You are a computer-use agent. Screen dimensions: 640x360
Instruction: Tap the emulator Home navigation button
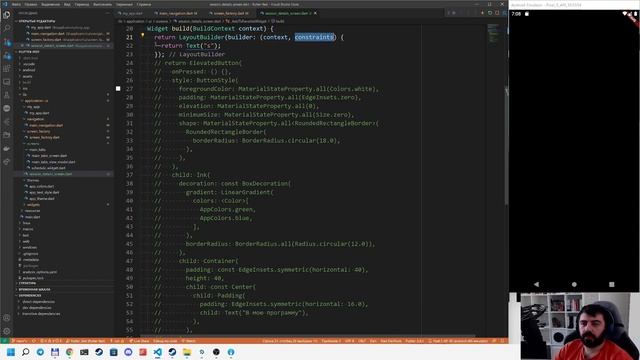click(x=574, y=284)
